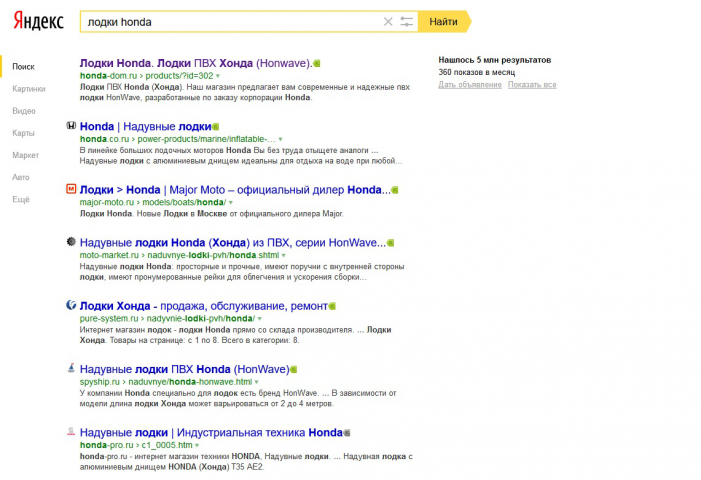Click favicon of major-moto.ru result
Viewport: 701px width, 480px height.
coord(71,189)
